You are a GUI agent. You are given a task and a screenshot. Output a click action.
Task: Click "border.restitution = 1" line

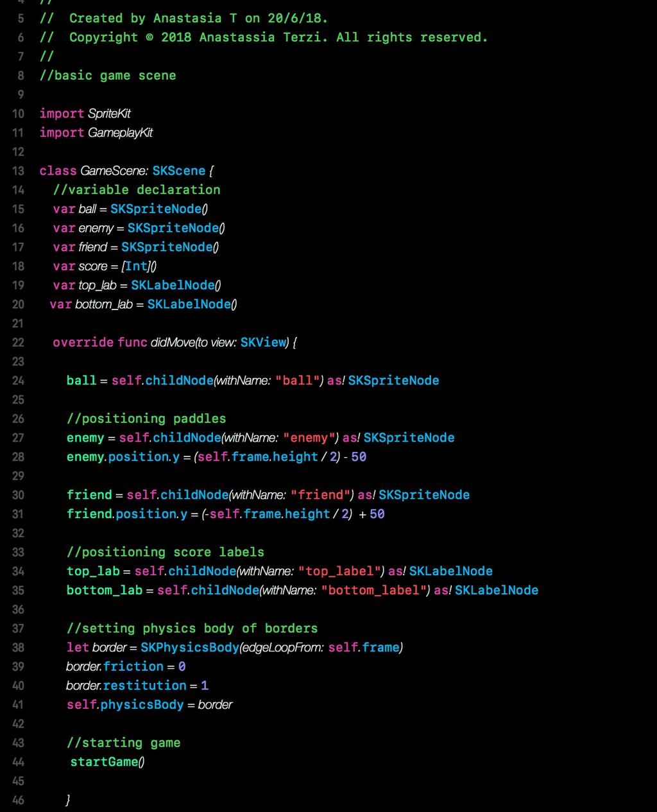point(138,686)
